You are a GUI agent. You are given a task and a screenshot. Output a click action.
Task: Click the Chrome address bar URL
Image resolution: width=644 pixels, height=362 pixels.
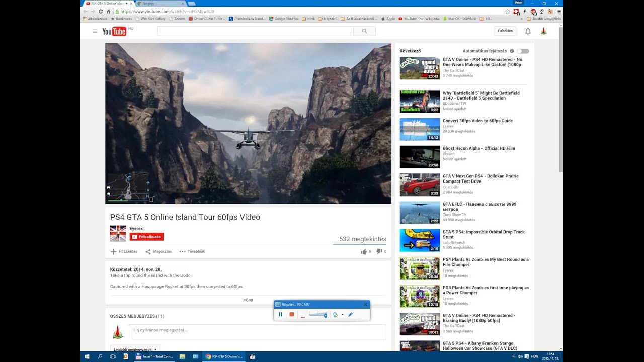[x=167, y=11]
